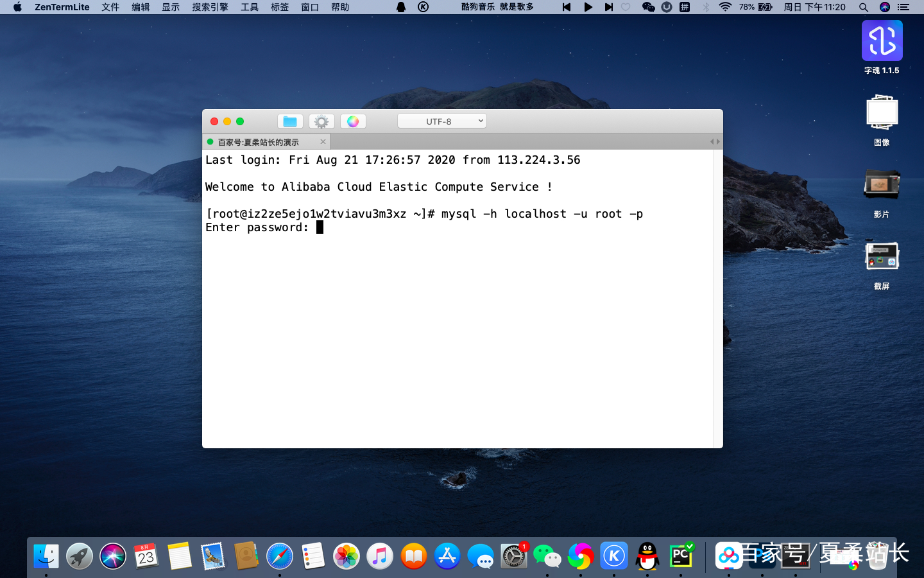Open the folder icon in ZenTermLite toolbar
The image size is (924, 578).
coord(290,121)
